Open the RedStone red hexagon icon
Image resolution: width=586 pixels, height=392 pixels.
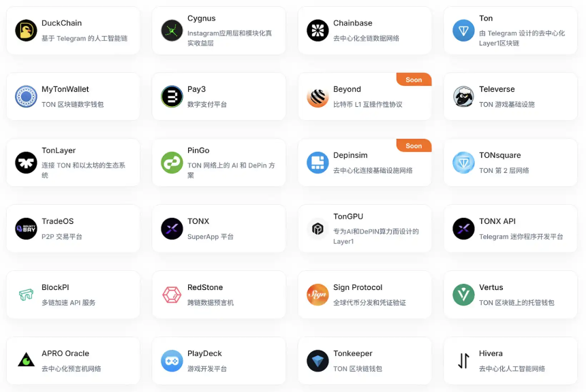click(172, 295)
